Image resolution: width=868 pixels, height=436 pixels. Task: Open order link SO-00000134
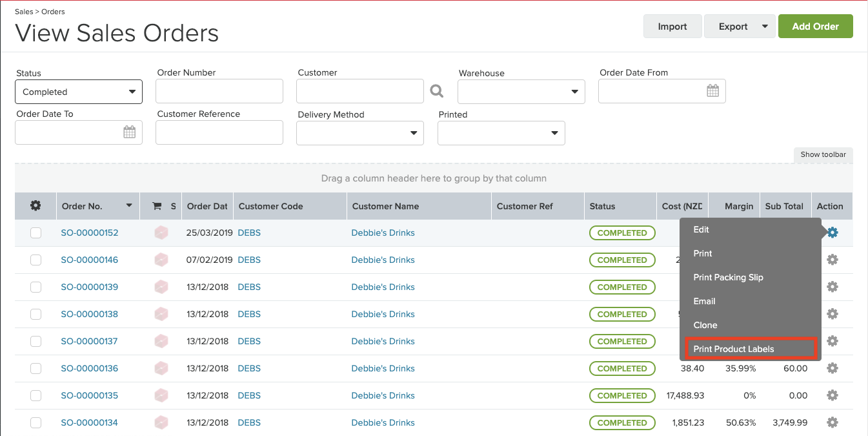pyautogui.click(x=90, y=422)
